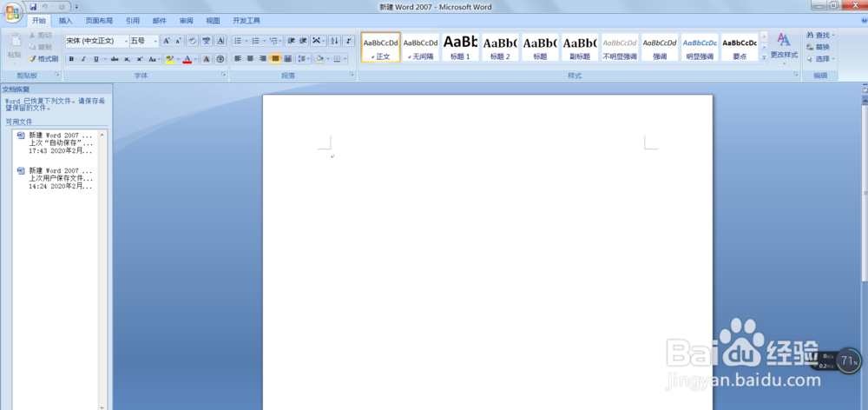Click the Character Border icon

tap(220, 41)
